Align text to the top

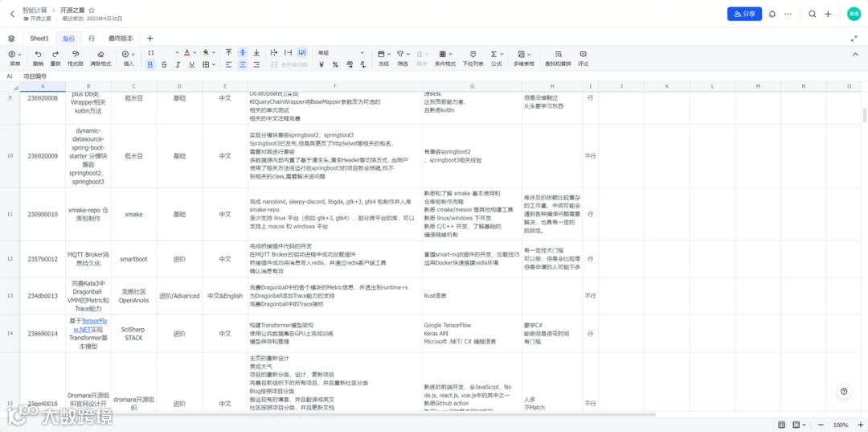tap(228, 52)
